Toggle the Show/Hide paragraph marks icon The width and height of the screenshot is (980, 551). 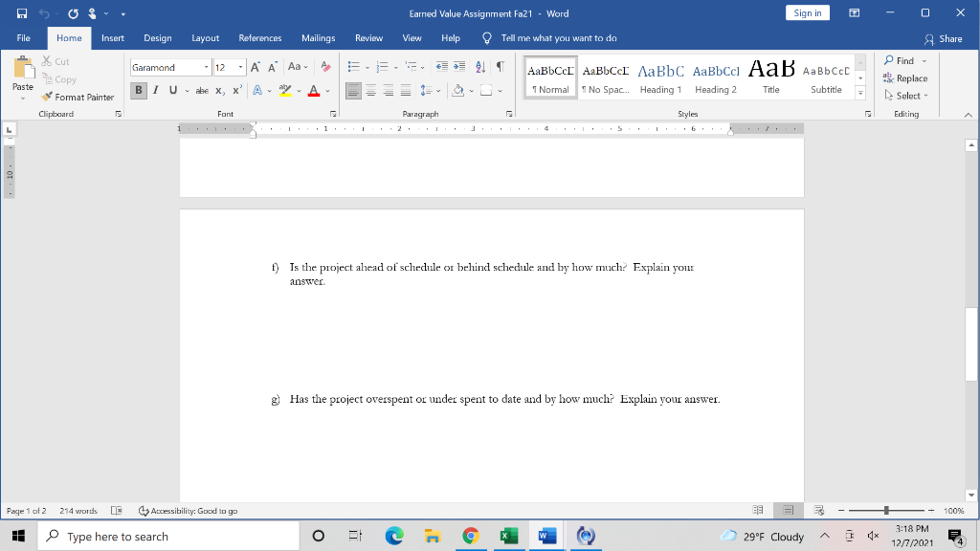pyautogui.click(x=499, y=66)
